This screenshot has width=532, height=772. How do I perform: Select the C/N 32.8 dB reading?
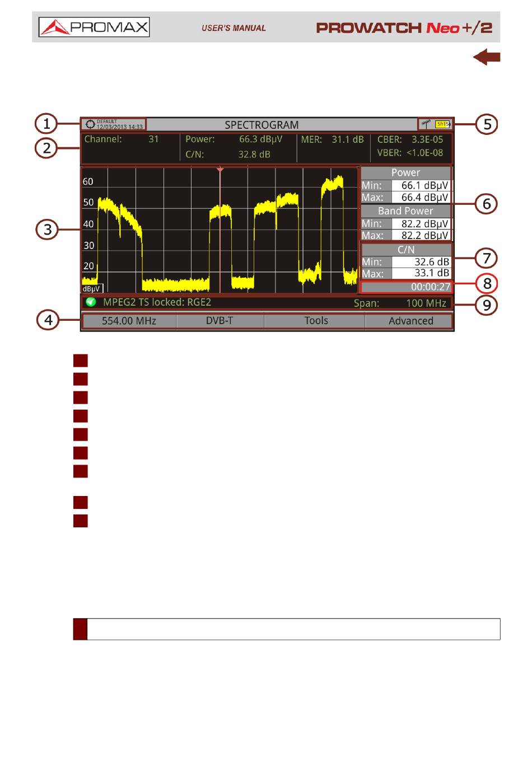click(254, 154)
